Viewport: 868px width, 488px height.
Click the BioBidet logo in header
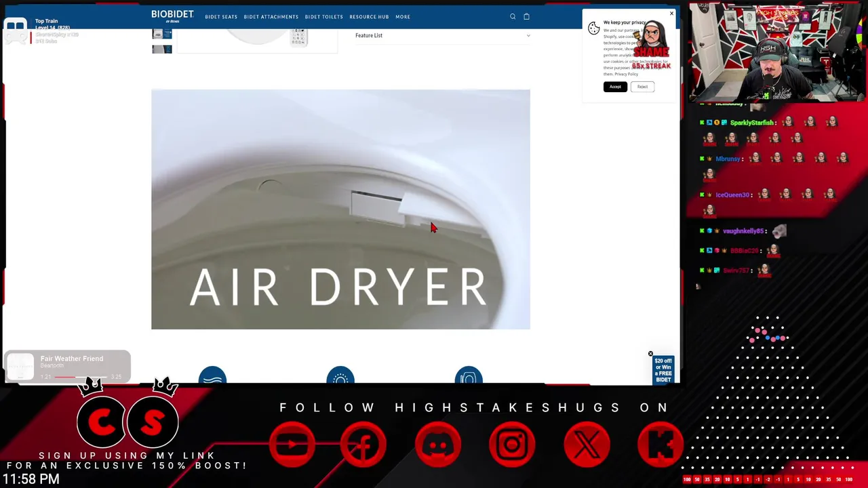[172, 16]
